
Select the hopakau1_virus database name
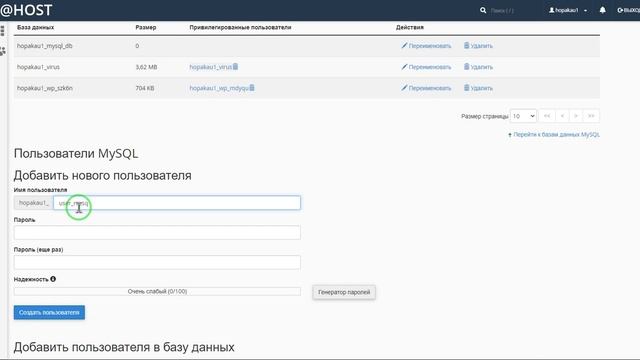click(38, 67)
